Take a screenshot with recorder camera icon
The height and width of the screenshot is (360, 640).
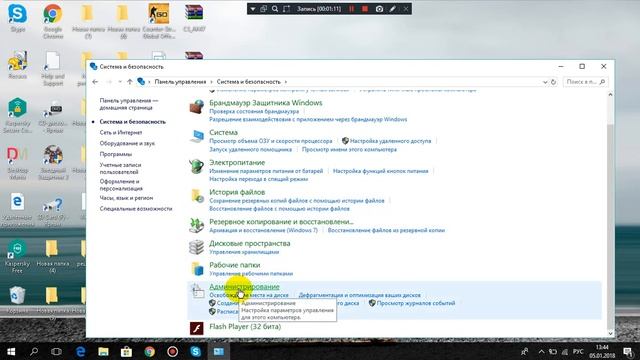[379, 9]
